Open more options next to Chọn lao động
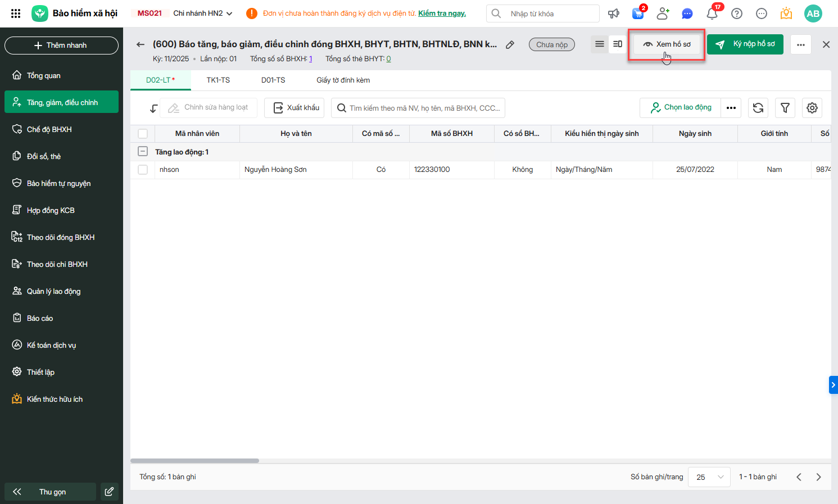The height and width of the screenshot is (504, 838). tap(731, 108)
